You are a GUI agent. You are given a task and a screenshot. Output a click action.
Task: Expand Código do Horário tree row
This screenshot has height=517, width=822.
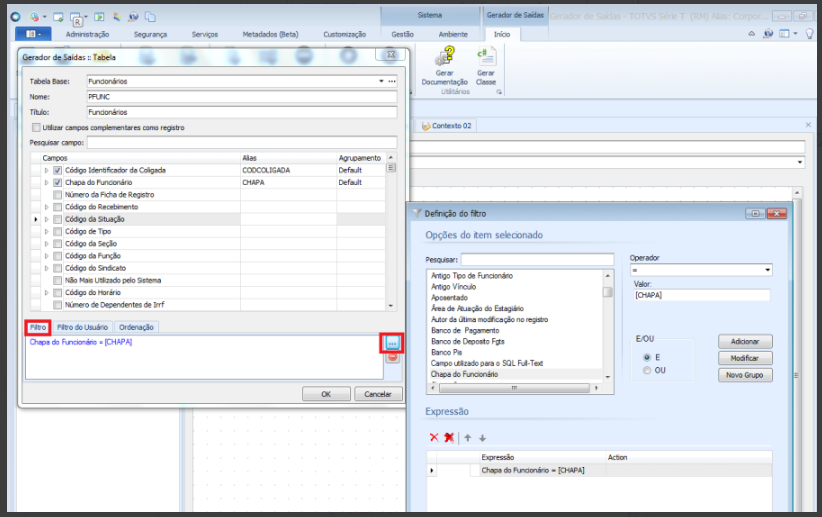[46, 293]
